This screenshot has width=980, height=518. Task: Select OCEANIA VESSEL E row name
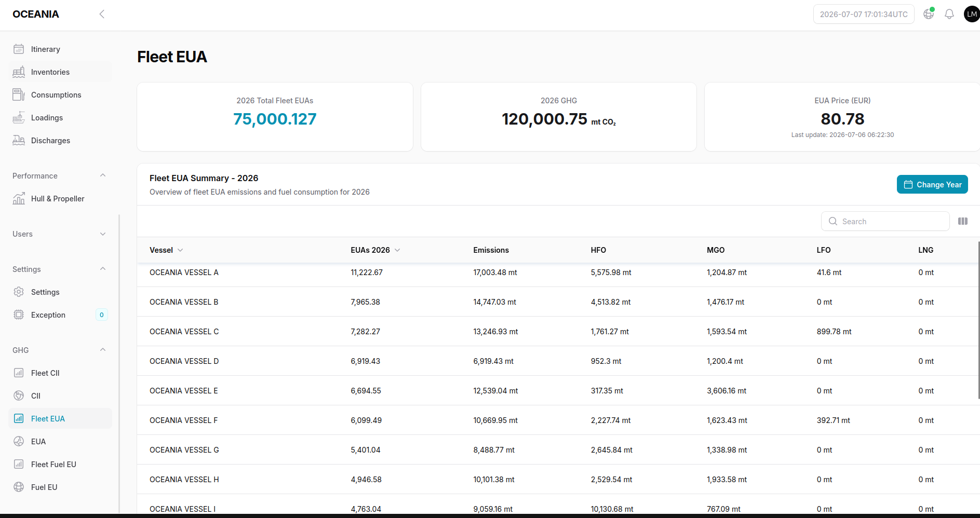[x=184, y=391]
